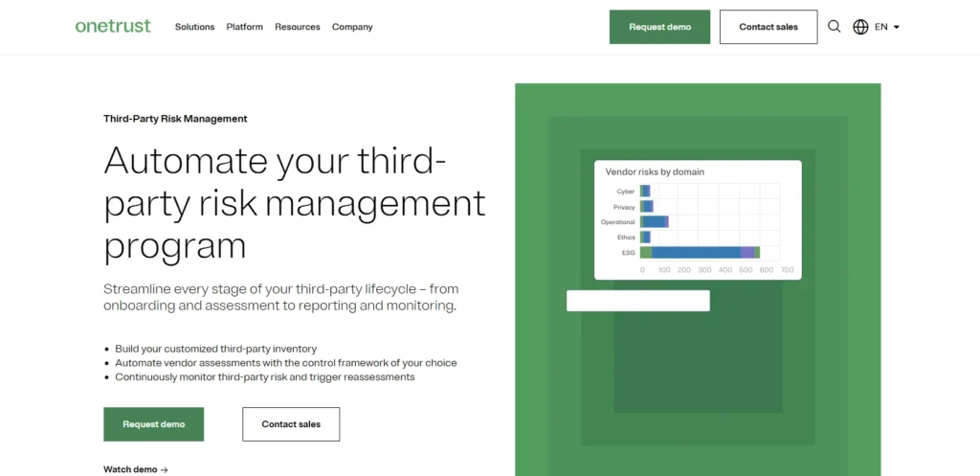The height and width of the screenshot is (476, 980).
Task: Click the onetrust logo
Action: coord(113,26)
